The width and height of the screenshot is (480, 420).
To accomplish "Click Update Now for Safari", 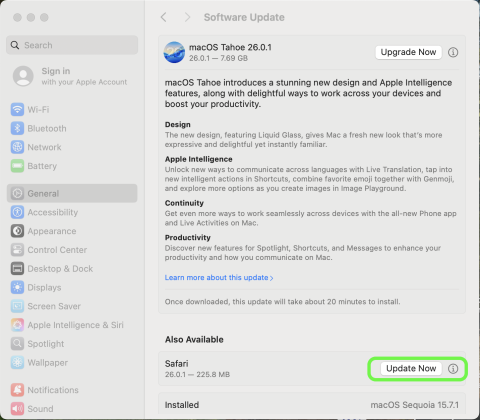I will click(411, 368).
